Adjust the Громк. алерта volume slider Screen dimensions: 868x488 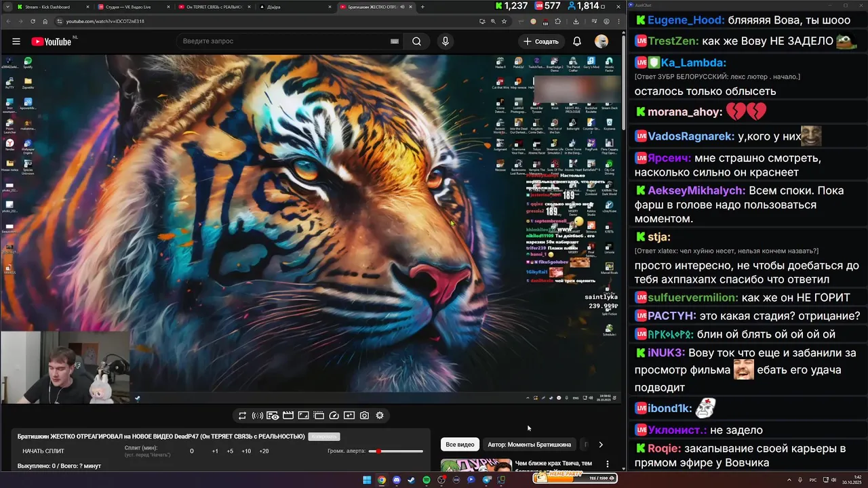point(396,451)
